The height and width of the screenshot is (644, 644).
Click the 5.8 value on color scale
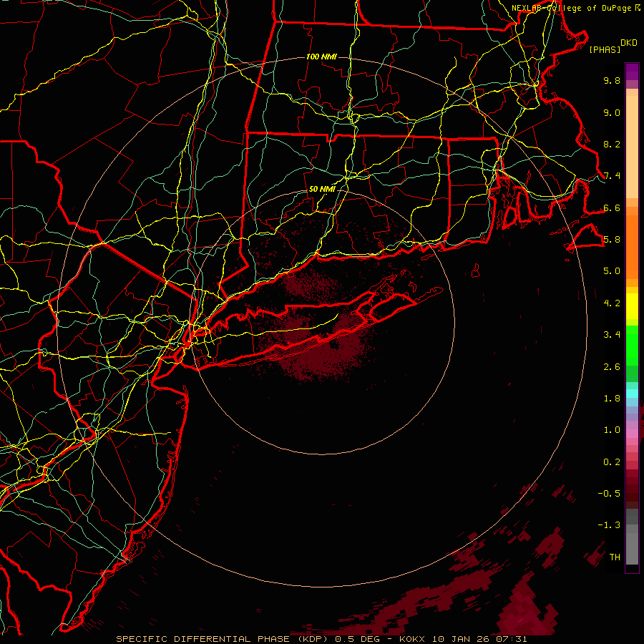click(612, 240)
